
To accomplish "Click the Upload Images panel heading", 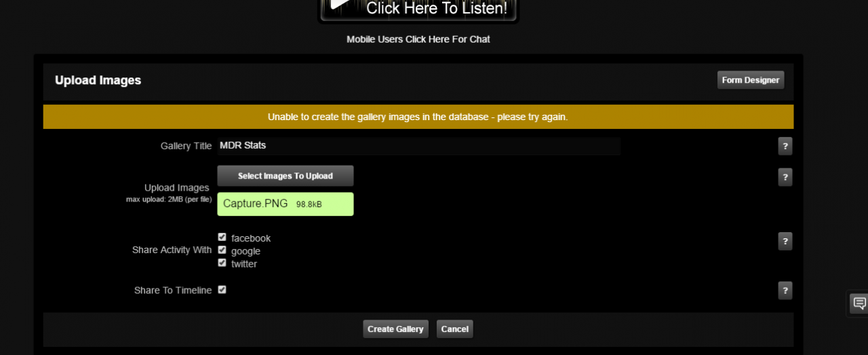I will (98, 80).
